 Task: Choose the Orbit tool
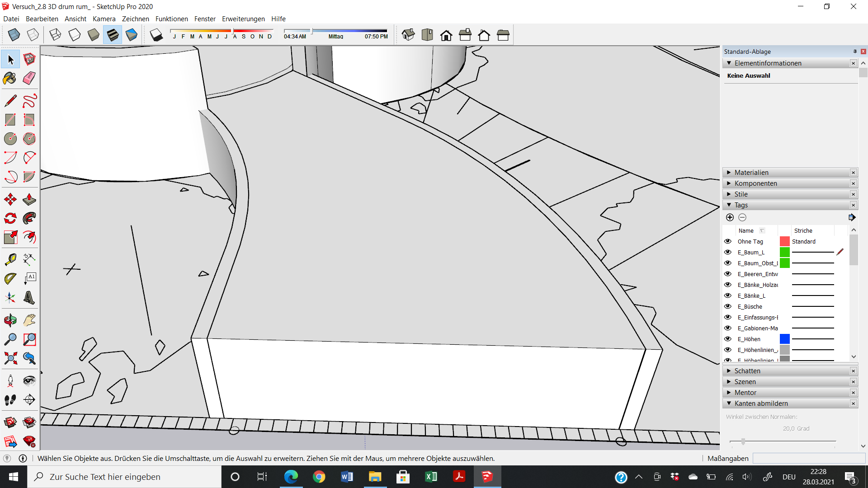coord(10,320)
